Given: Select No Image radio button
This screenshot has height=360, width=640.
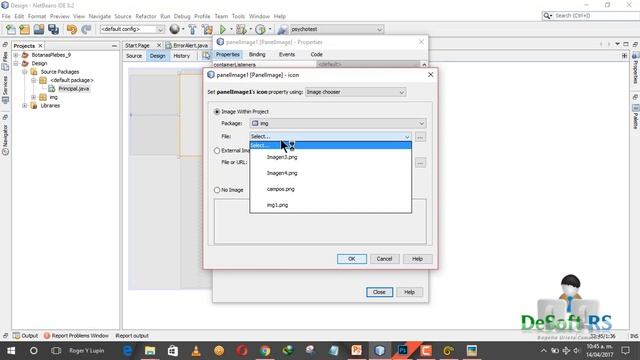Looking at the screenshot, I should pyautogui.click(x=217, y=190).
